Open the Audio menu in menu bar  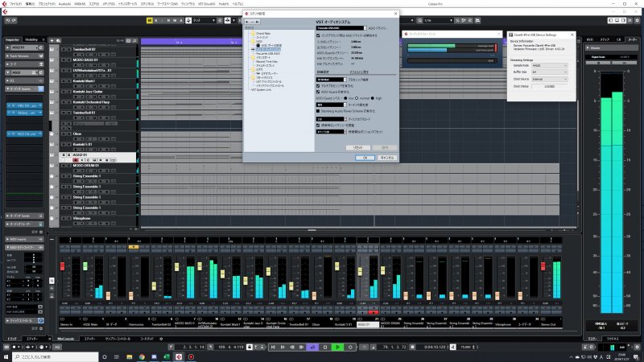click(63, 4)
